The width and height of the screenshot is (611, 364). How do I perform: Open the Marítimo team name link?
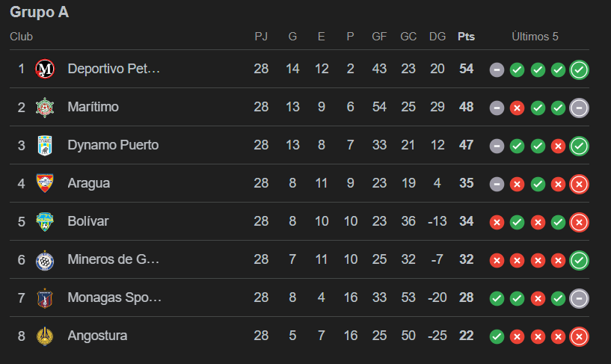point(93,108)
